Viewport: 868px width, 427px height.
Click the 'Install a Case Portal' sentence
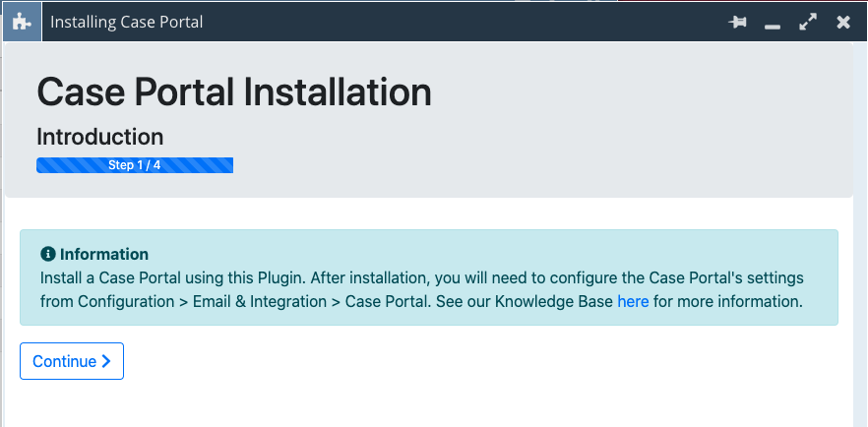tap(109, 278)
